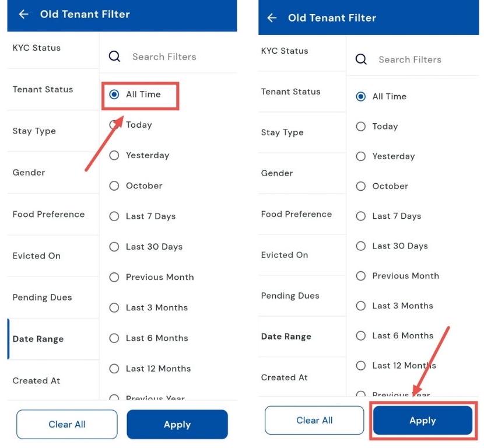Select 'Previous Month' option in right panel
This screenshot has width=484, height=448.
tap(361, 275)
